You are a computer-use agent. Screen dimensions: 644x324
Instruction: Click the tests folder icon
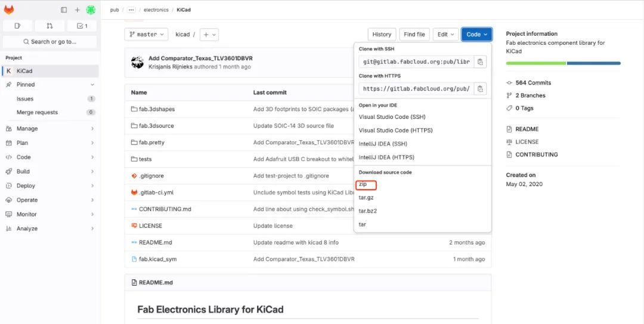pos(134,159)
